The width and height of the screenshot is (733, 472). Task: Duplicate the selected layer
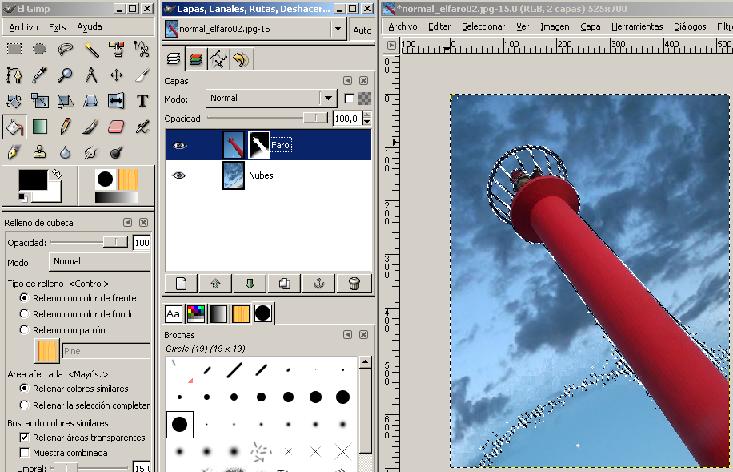click(x=284, y=283)
